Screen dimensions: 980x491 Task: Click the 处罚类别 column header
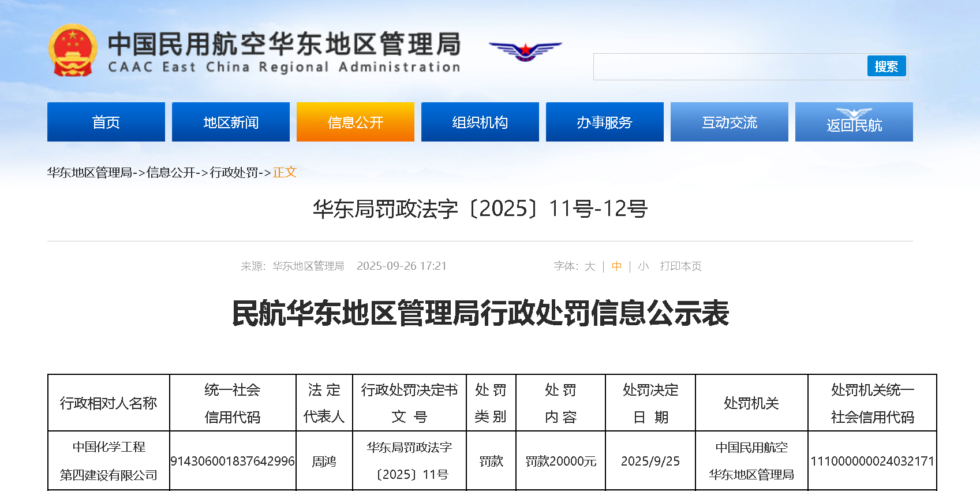(x=491, y=403)
